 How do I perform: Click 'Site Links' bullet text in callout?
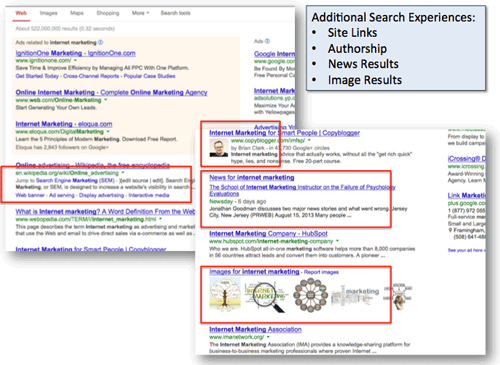tap(352, 33)
